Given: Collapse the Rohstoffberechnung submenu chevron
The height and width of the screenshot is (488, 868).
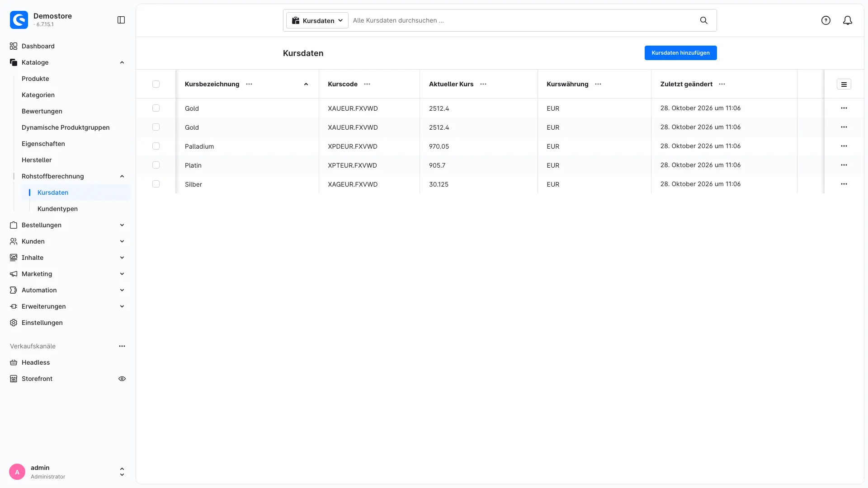Looking at the screenshot, I should [x=122, y=176].
